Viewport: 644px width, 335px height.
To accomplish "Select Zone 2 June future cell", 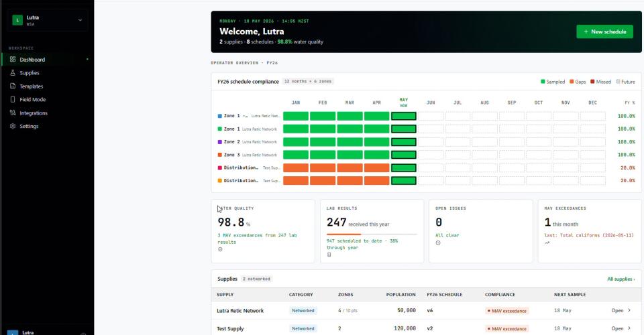I will 431,142.
